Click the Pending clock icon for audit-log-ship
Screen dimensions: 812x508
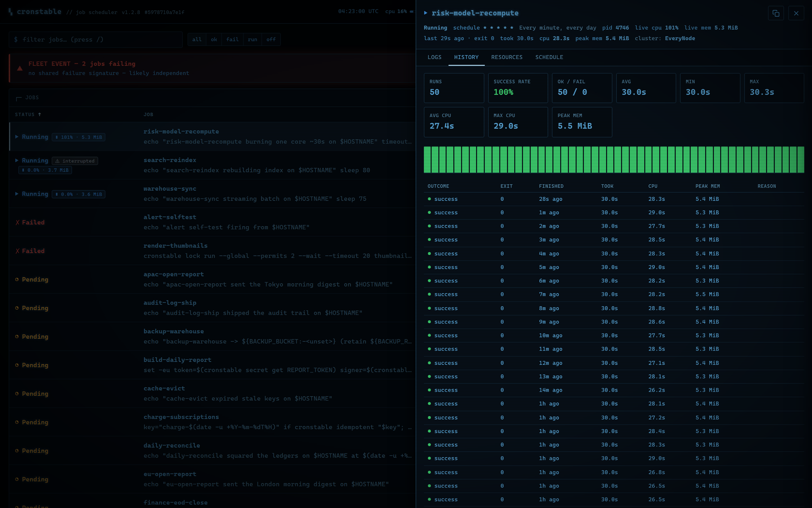17,308
